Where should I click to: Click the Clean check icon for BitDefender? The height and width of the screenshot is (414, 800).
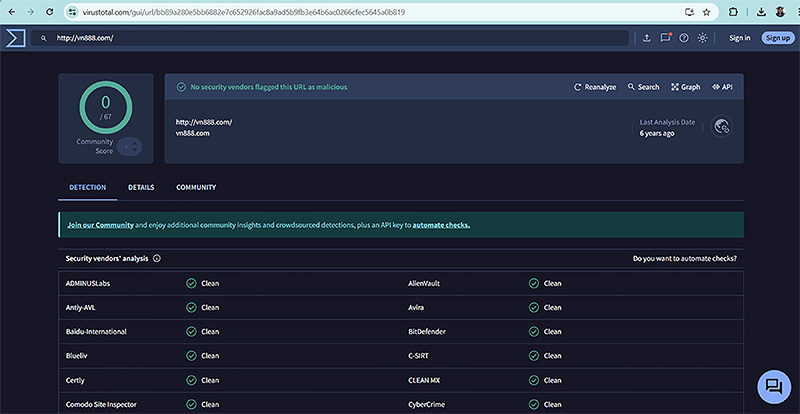(x=534, y=332)
